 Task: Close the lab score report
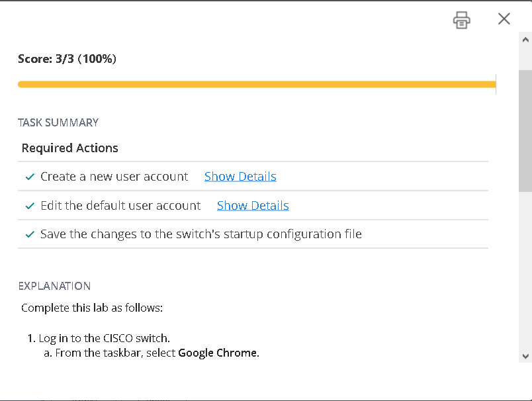504,19
